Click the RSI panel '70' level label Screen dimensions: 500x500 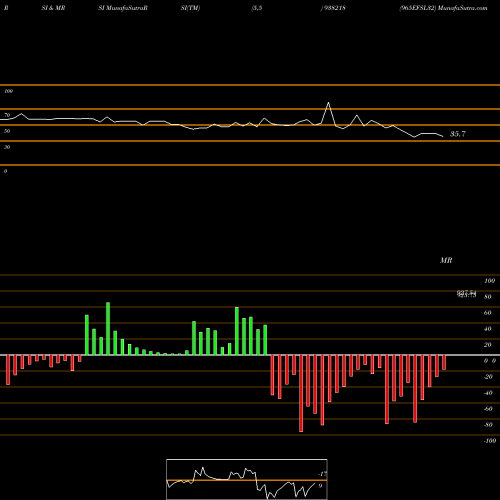7,115
